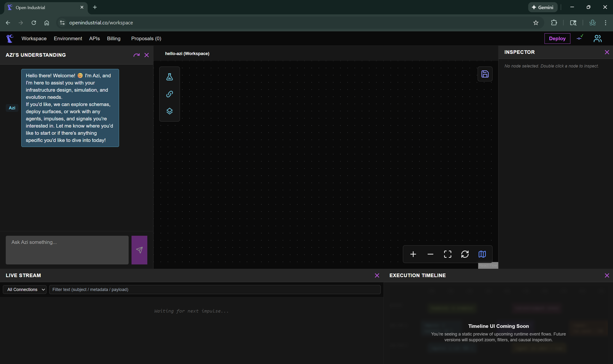Open the browser three-dot menu
This screenshot has height=364, width=613.
605,23
